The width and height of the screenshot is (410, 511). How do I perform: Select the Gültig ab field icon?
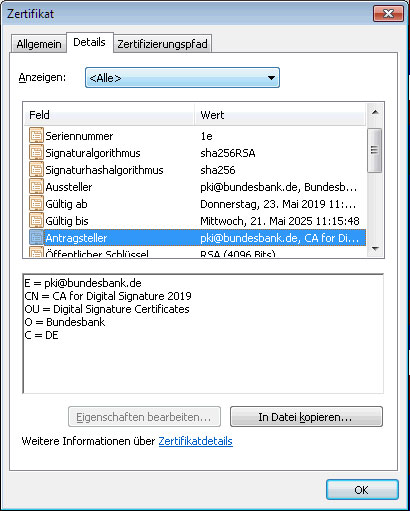(x=36, y=204)
